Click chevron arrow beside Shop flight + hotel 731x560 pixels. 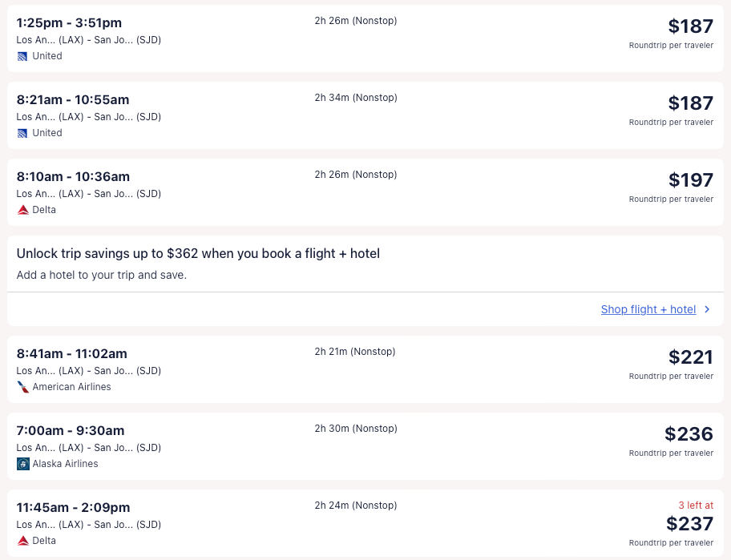click(706, 309)
